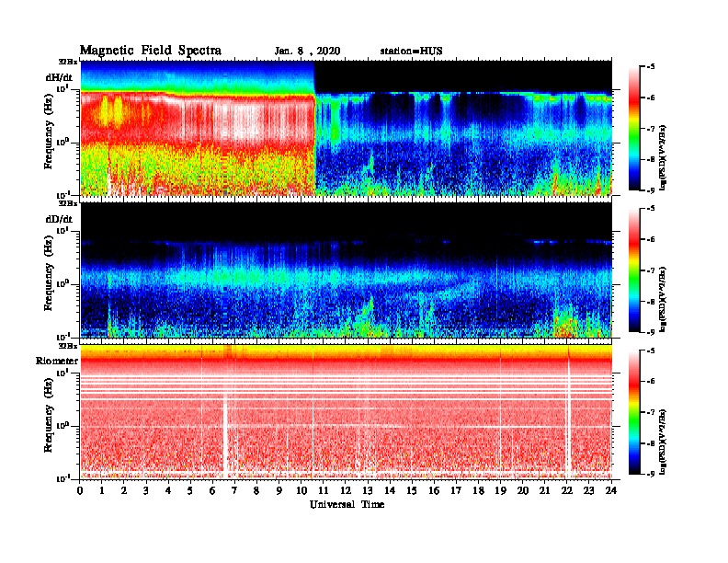Click hour 4 on Universal Time axis
Viewport: 728px width, 563px height.
tap(168, 491)
